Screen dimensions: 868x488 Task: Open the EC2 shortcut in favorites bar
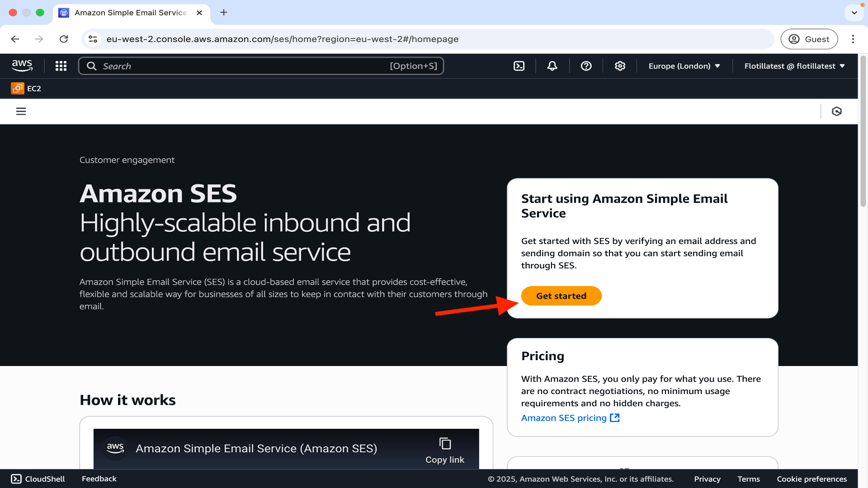coord(26,89)
